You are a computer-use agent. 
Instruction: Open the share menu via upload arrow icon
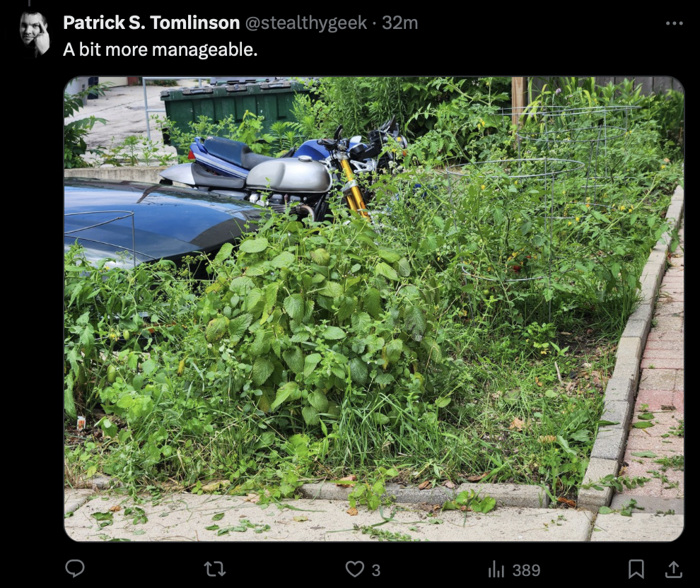[x=674, y=569]
